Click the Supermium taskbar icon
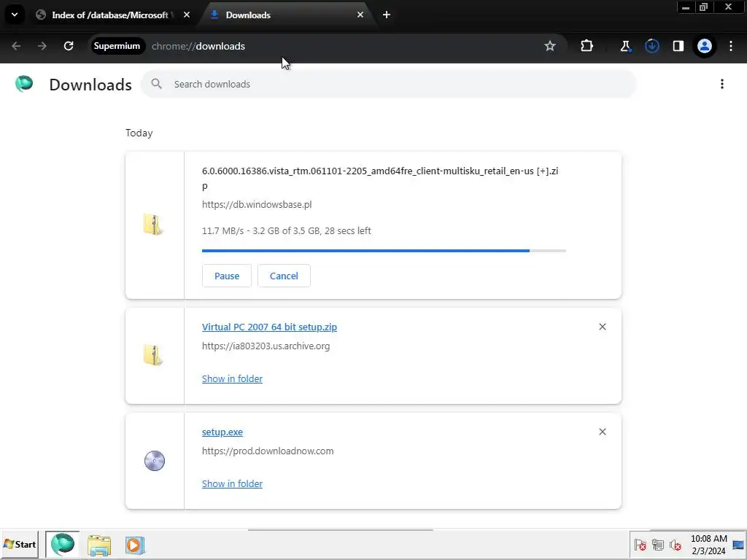Image resolution: width=747 pixels, height=560 pixels. tap(63, 544)
